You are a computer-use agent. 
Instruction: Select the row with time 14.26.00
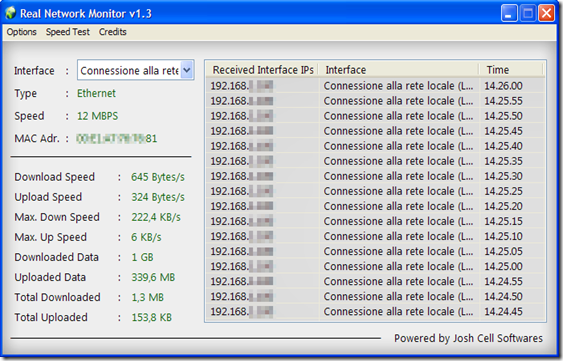click(375, 86)
